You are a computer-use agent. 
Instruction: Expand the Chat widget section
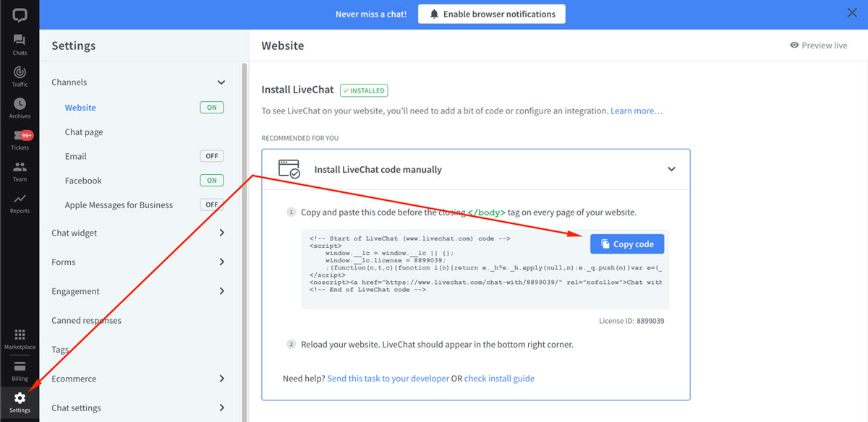221,233
